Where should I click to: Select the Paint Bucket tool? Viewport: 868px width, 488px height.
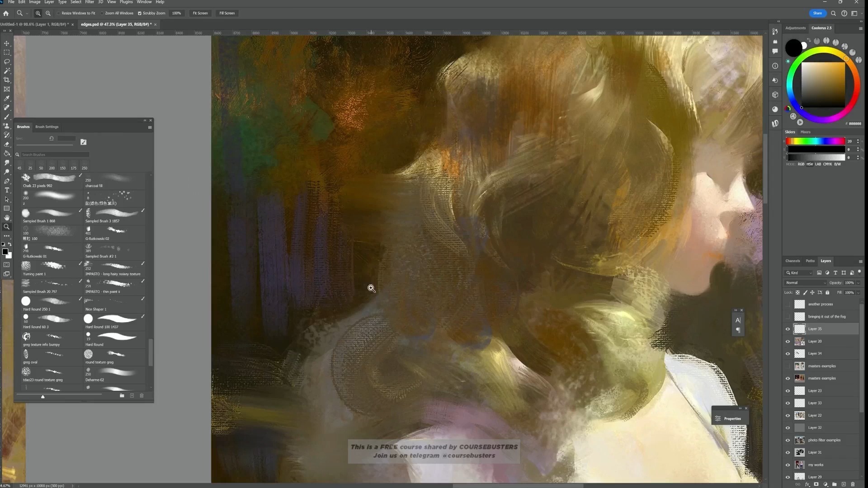click(7, 154)
